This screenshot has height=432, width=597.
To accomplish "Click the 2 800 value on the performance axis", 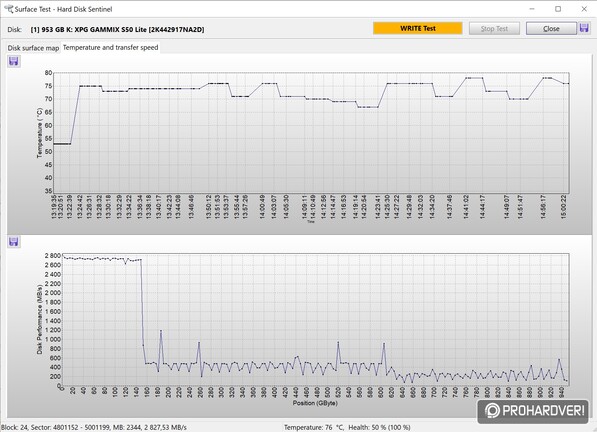I will (53, 255).
